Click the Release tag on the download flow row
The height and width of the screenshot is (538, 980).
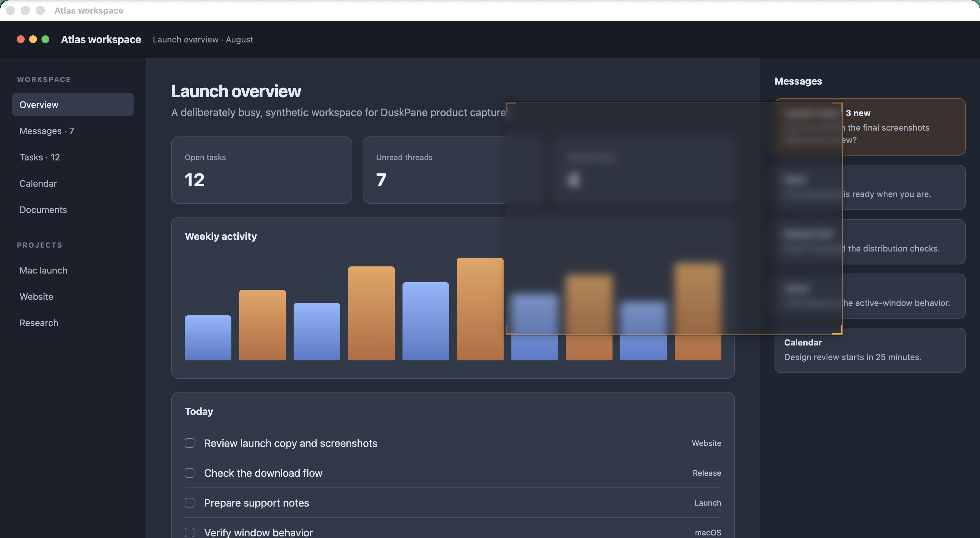(x=707, y=473)
